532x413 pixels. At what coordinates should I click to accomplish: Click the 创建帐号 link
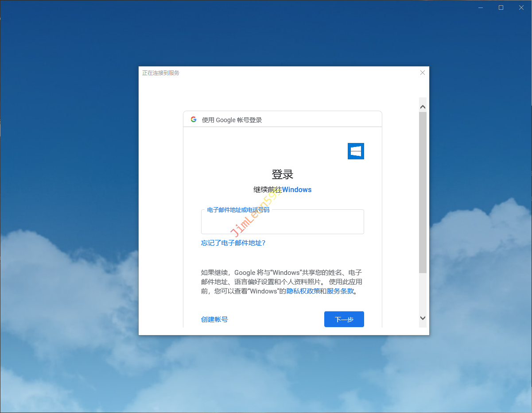(x=214, y=320)
